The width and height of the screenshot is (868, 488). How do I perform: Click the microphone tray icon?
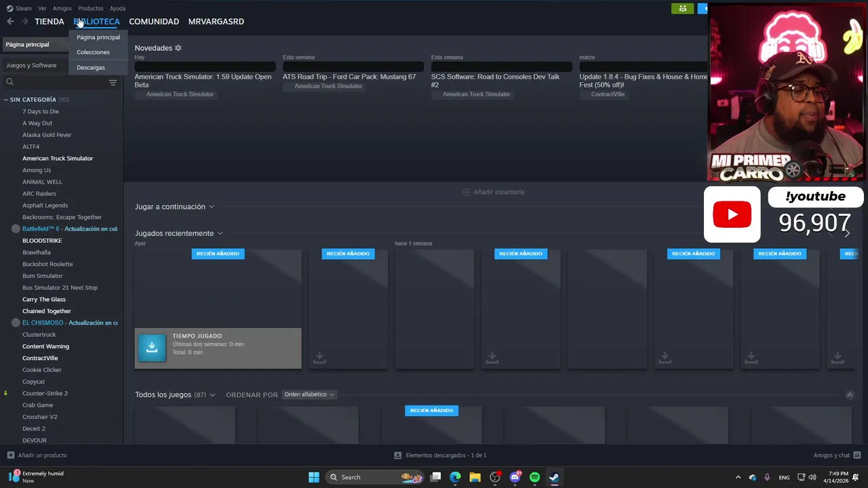tap(767, 477)
